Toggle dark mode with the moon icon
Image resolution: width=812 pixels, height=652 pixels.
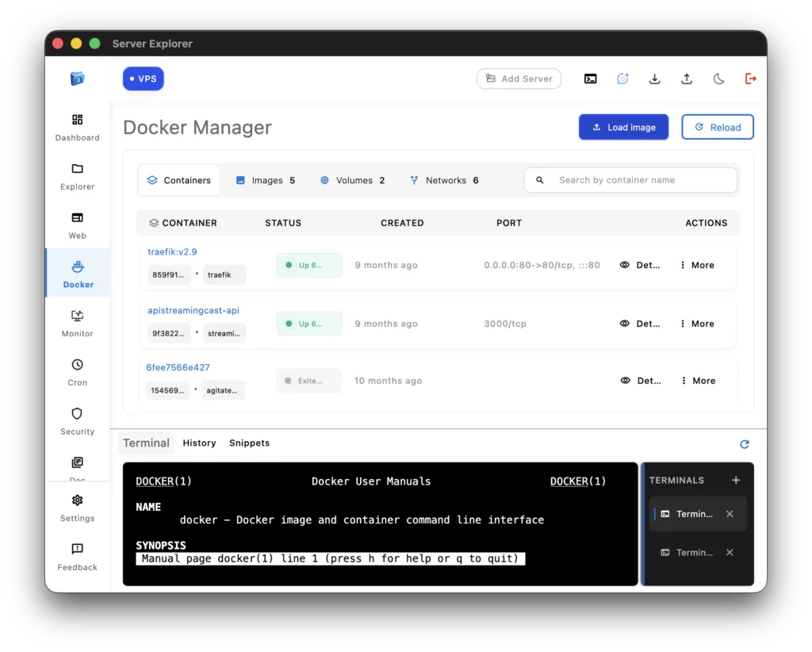pyautogui.click(x=718, y=79)
